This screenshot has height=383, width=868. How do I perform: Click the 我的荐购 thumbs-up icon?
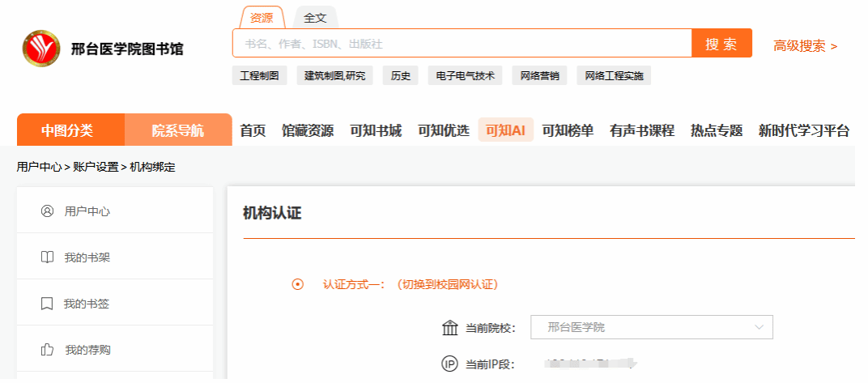click(47, 350)
